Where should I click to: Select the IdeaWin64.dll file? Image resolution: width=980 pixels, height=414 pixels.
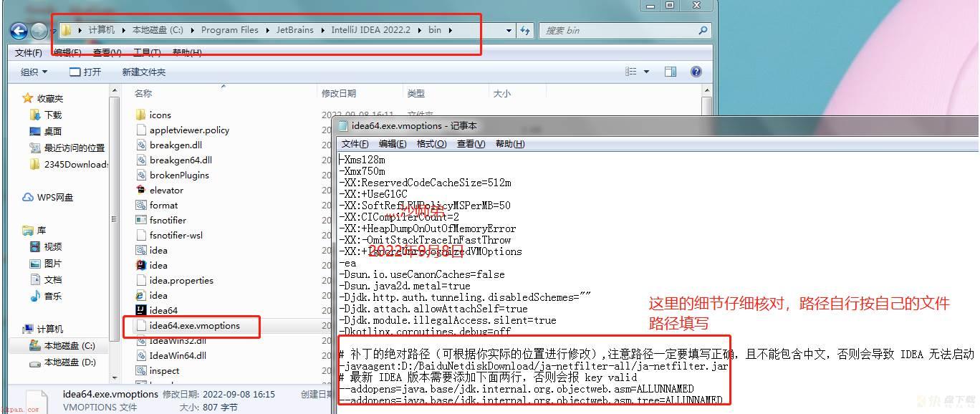[178, 355]
